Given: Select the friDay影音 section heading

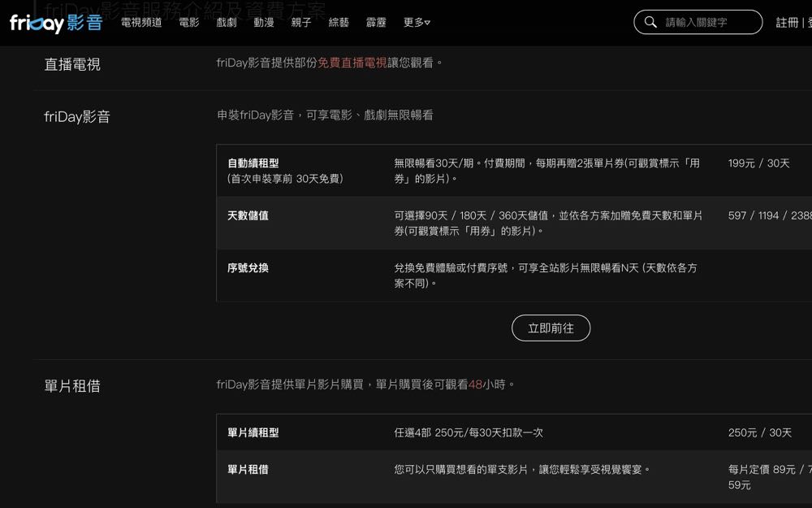Looking at the screenshot, I should pyautogui.click(x=77, y=116).
